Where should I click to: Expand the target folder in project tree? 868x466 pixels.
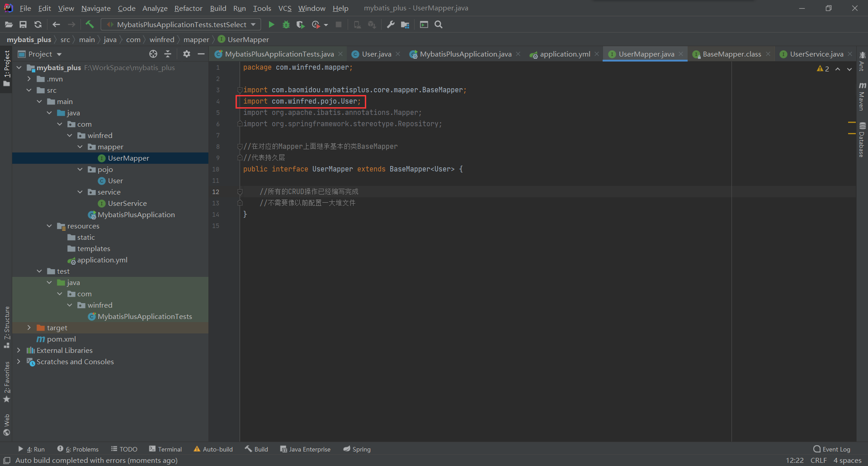(29, 328)
